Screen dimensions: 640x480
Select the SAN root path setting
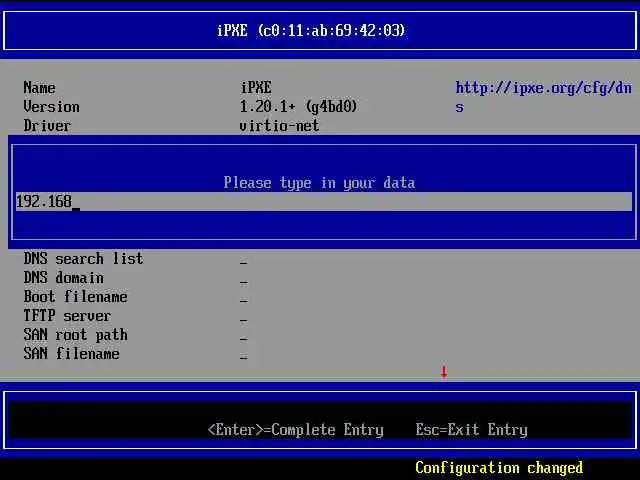[76, 335]
